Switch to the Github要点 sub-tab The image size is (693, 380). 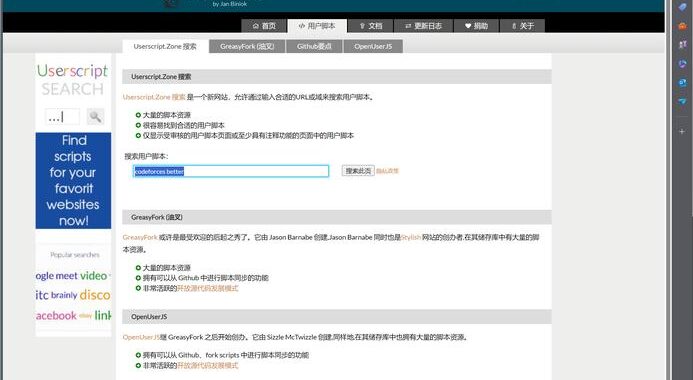[314, 46]
